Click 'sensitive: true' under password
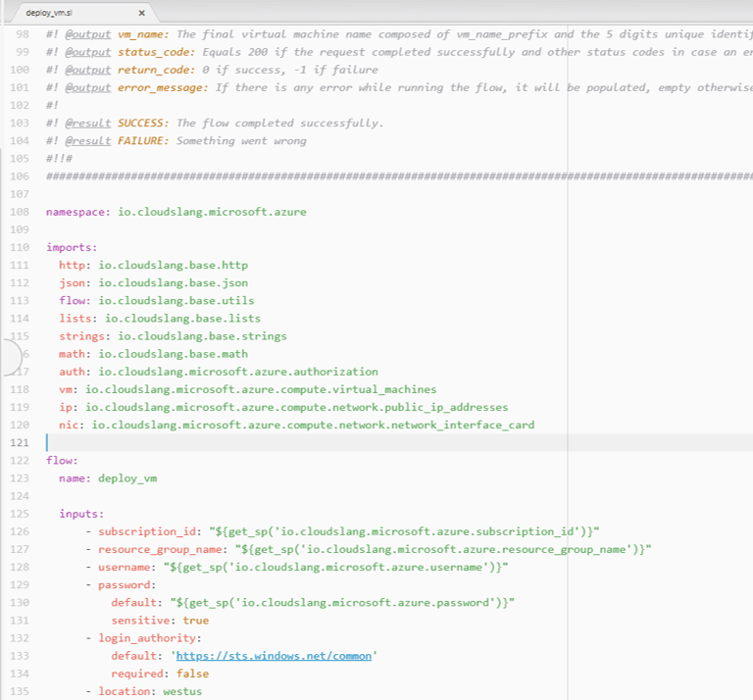 click(160, 621)
